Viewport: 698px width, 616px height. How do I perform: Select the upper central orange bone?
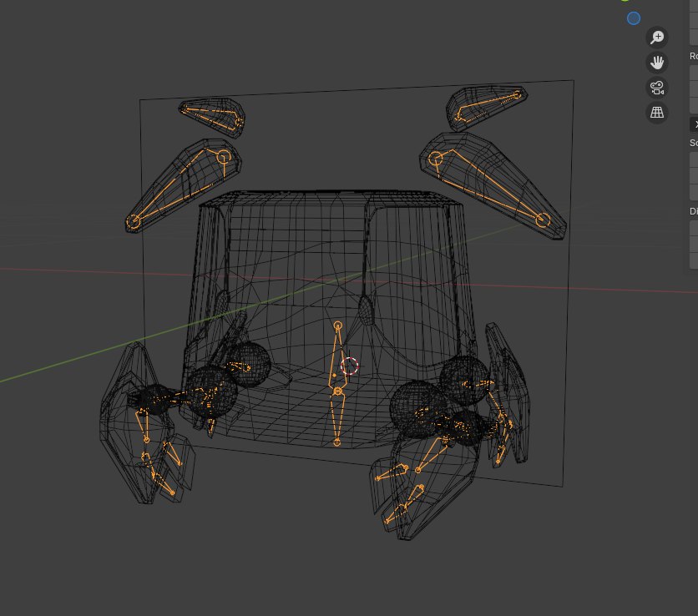pyautogui.click(x=337, y=357)
